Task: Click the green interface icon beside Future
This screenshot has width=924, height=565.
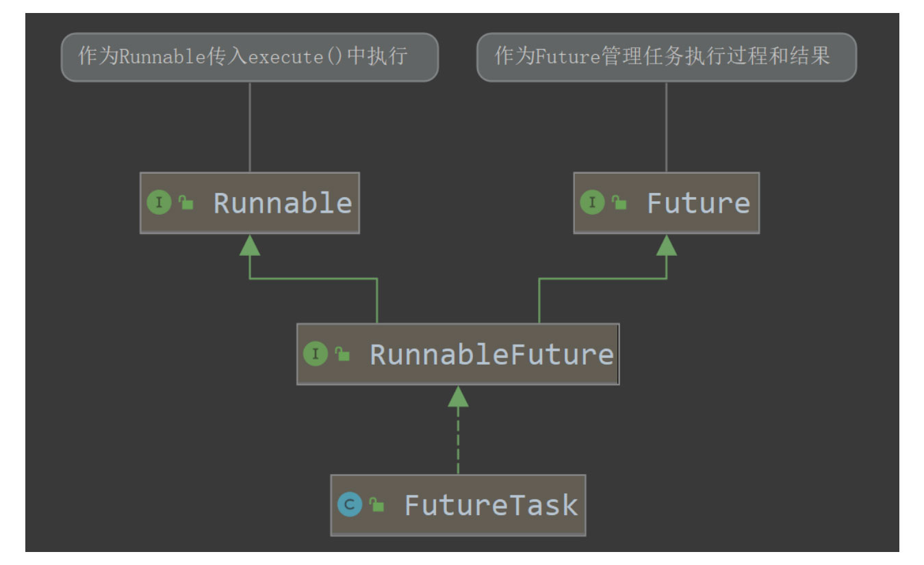Action: (x=593, y=202)
